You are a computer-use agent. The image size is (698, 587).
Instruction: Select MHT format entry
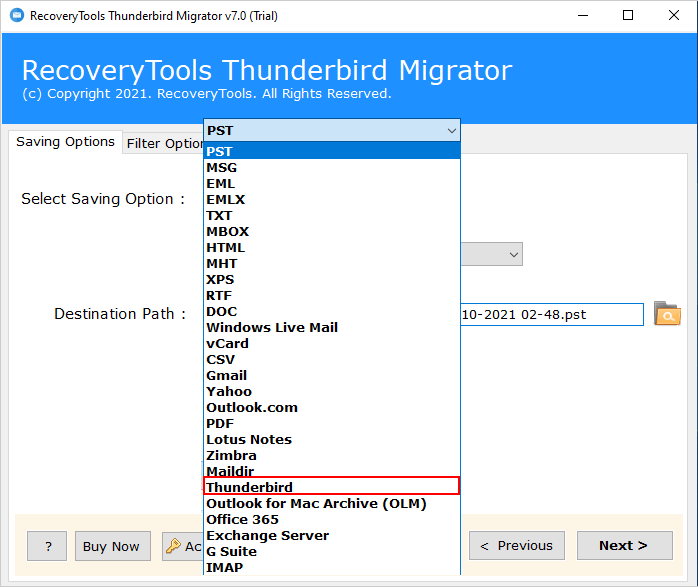(332, 263)
